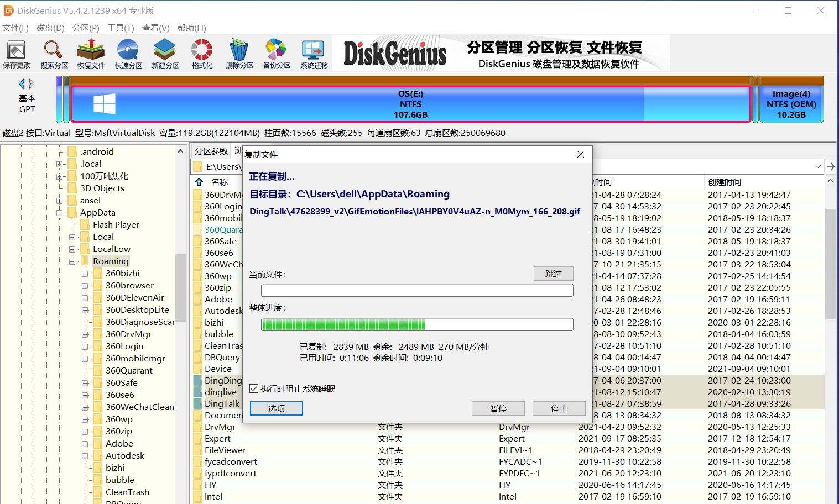The height and width of the screenshot is (504, 839).
Task: Click the Delete Partition (删除分区) icon
Action: click(x=239, y=54)
